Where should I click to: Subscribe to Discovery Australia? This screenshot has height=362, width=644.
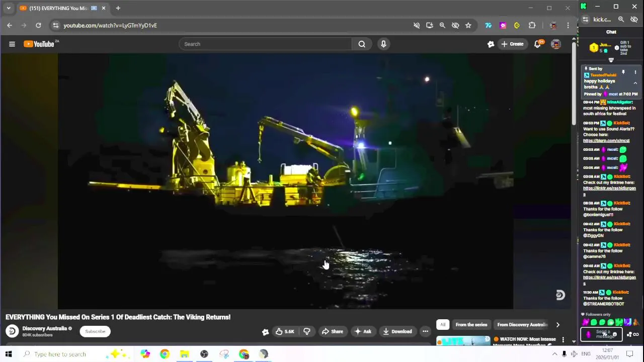[x=95, y=331]
